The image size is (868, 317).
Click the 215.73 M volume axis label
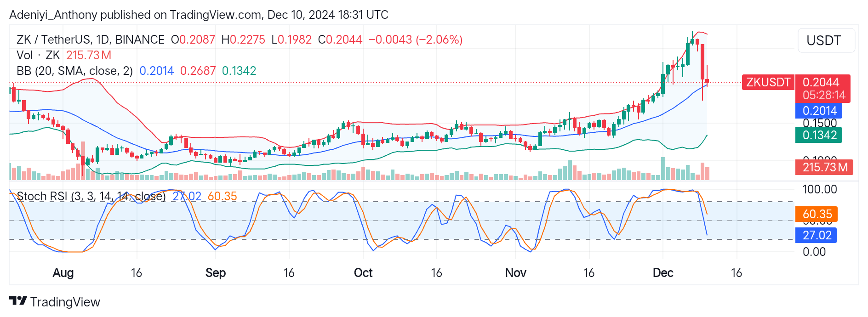(x=824, y=167)
